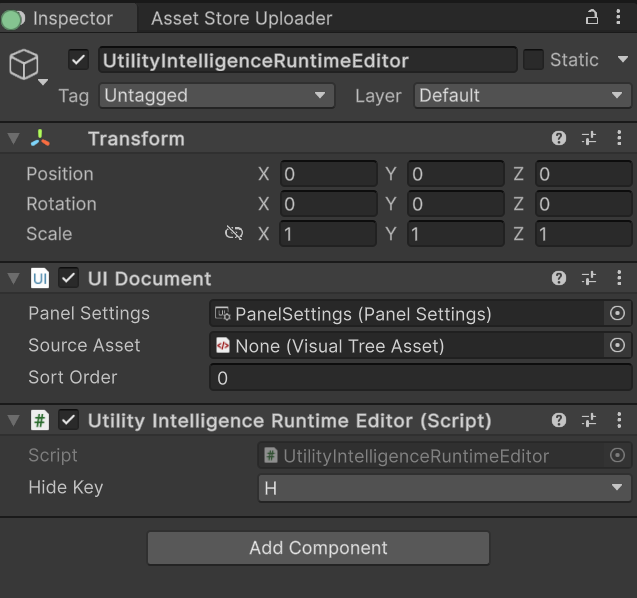This screenshot has height=598, width=637.
Task: Switch to the Inspector tab
Action: pos(68,18)
